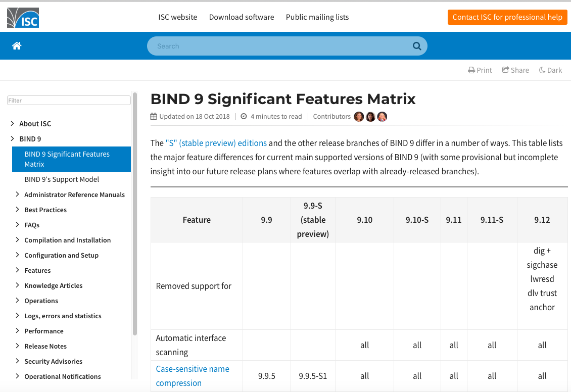Click the Print icon button
The height and width of the screenshot is (392, 571).
pyautogui.click(x=480, y=70)
